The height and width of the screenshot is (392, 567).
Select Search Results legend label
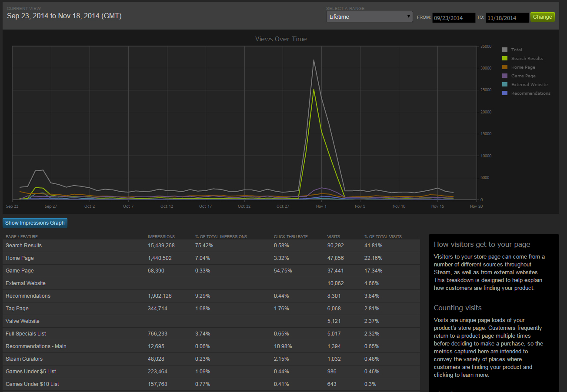coord(527,59)
